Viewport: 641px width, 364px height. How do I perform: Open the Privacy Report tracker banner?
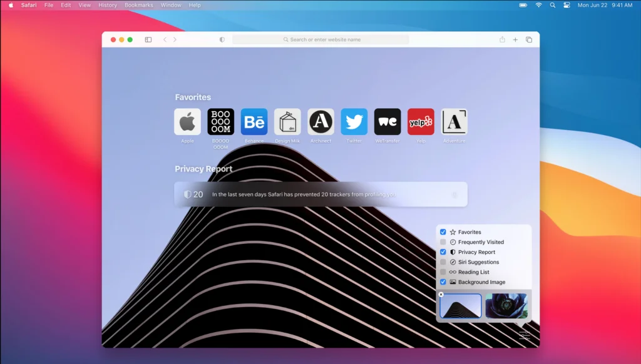(x=320, y=195)
